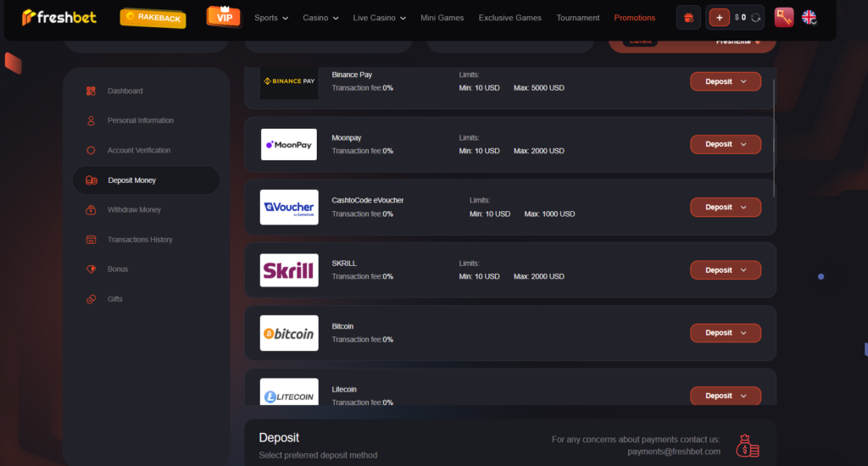The height and width of the screenshot is (466, 868).
Task: Click the Dashboard grid icon
Action: (91, 91)
